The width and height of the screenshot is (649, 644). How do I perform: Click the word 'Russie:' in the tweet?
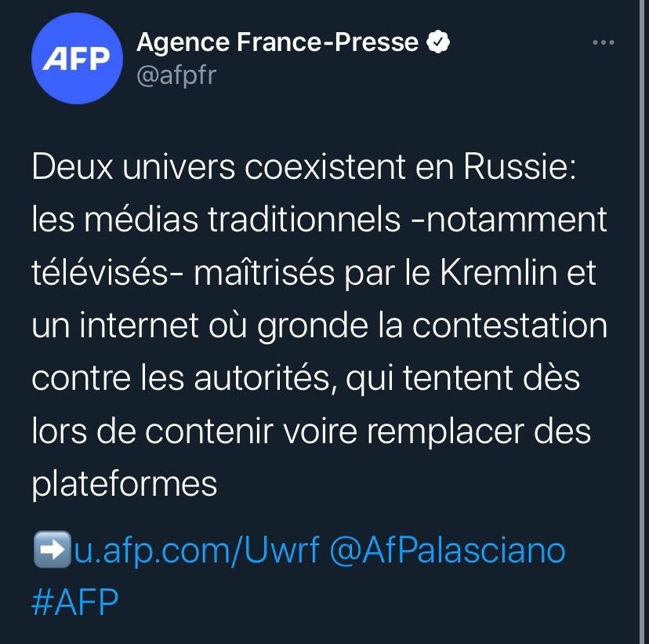pos(520,167)
